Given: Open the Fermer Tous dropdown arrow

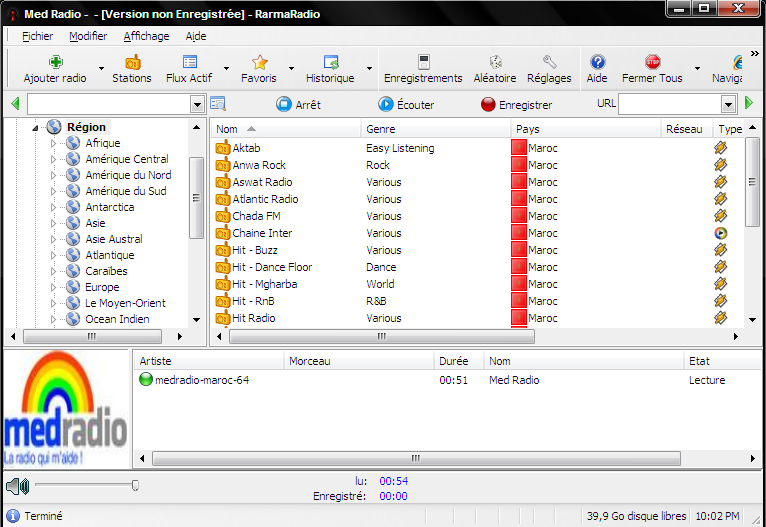Looking at the screenshot, I should [x=697, y=68].
